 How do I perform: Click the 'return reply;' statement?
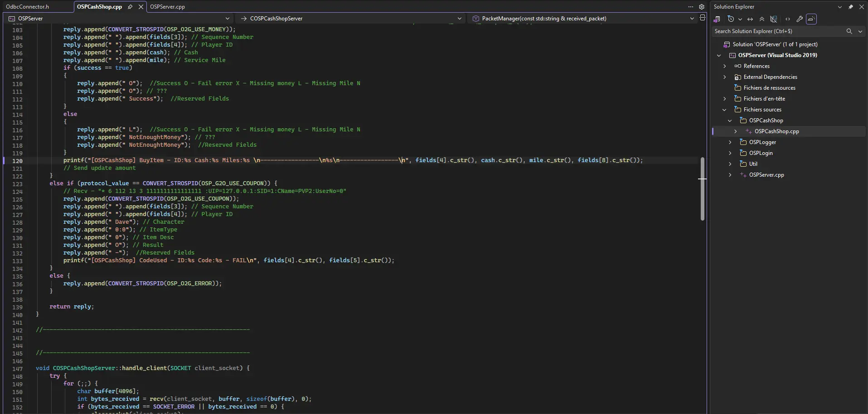(72, 307)
